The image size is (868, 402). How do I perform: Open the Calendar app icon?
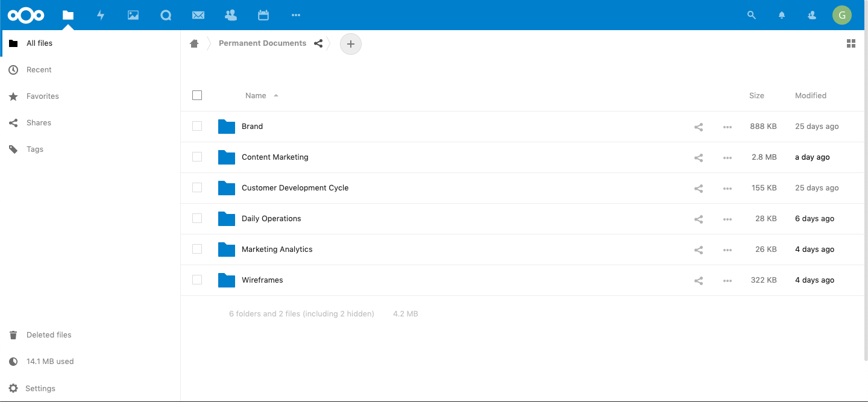(263, 15)
